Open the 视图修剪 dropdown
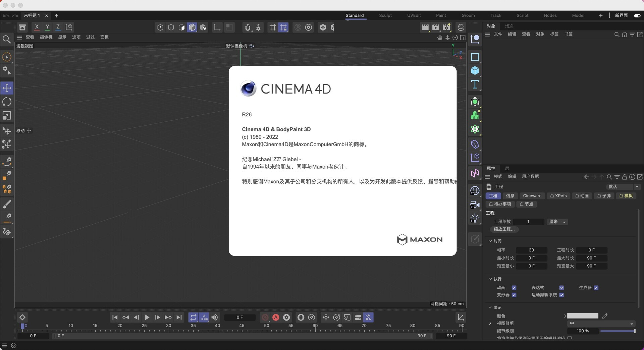The height and width of the screenshot is (350, 644). coord(601,324)
